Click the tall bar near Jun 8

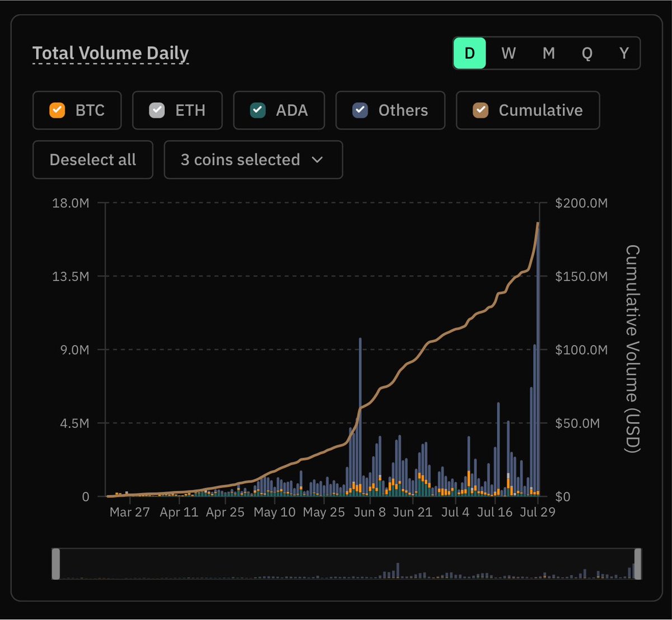[x=360, y=417]
